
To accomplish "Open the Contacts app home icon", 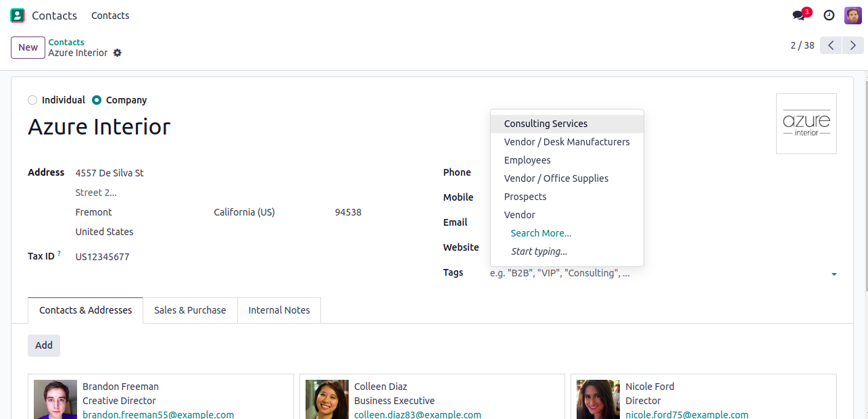I will pyautogui.click(x=18, y=16).
